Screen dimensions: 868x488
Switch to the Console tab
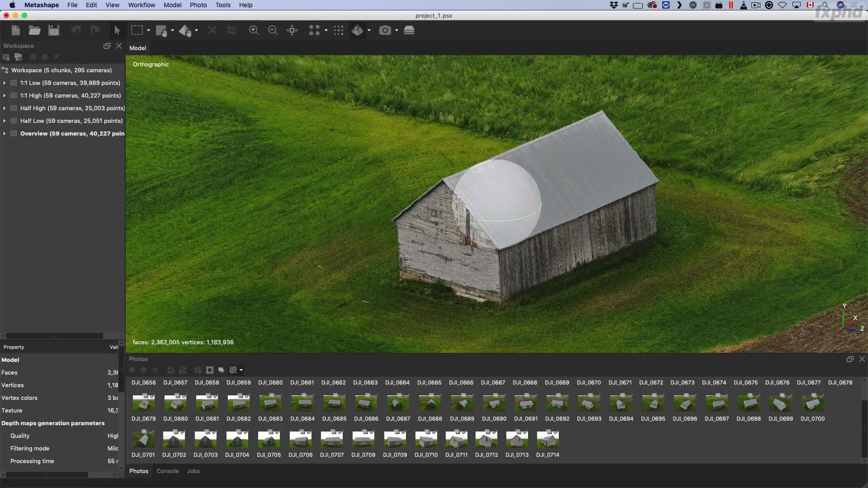click(x=168, y=471)
